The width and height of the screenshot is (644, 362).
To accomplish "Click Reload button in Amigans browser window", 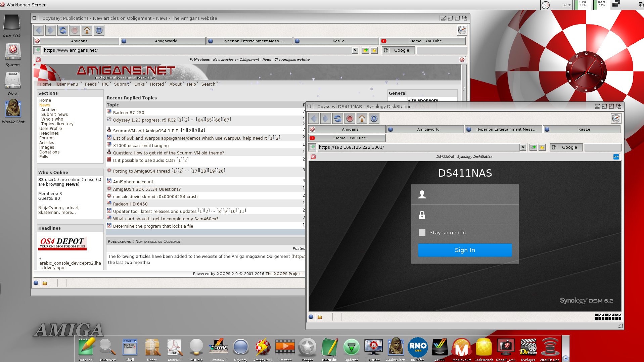I will pyautogui.click(x=62, y=31).
